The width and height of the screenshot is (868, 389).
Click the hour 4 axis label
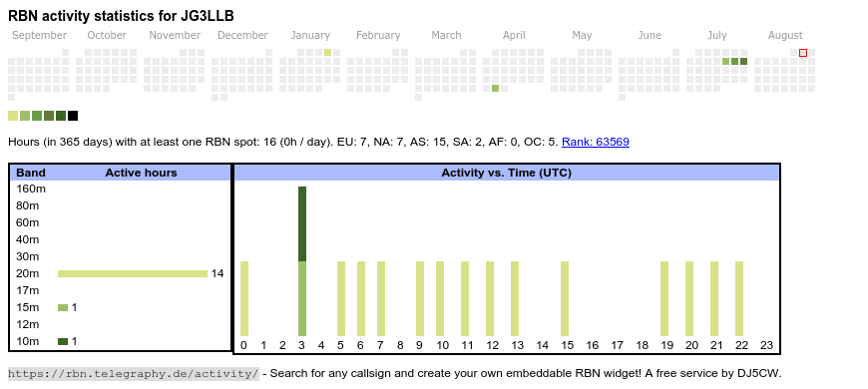(x=321, y=346)
